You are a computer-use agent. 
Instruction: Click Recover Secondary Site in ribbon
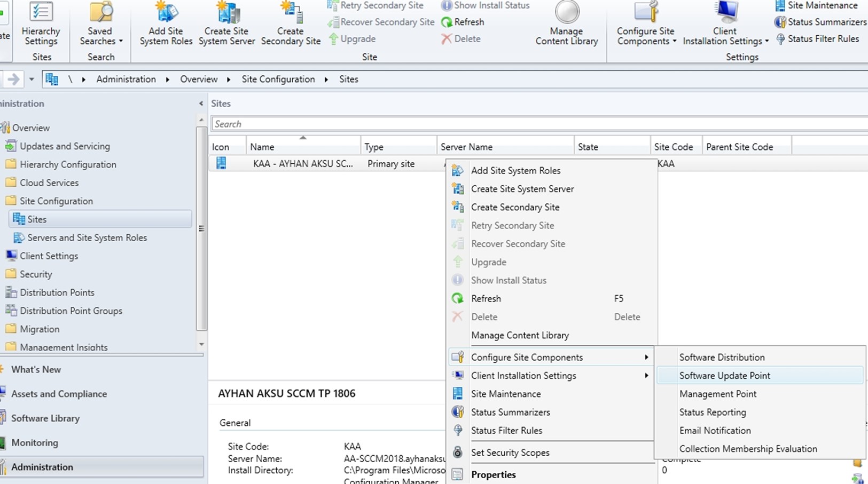tap(380, 22)
